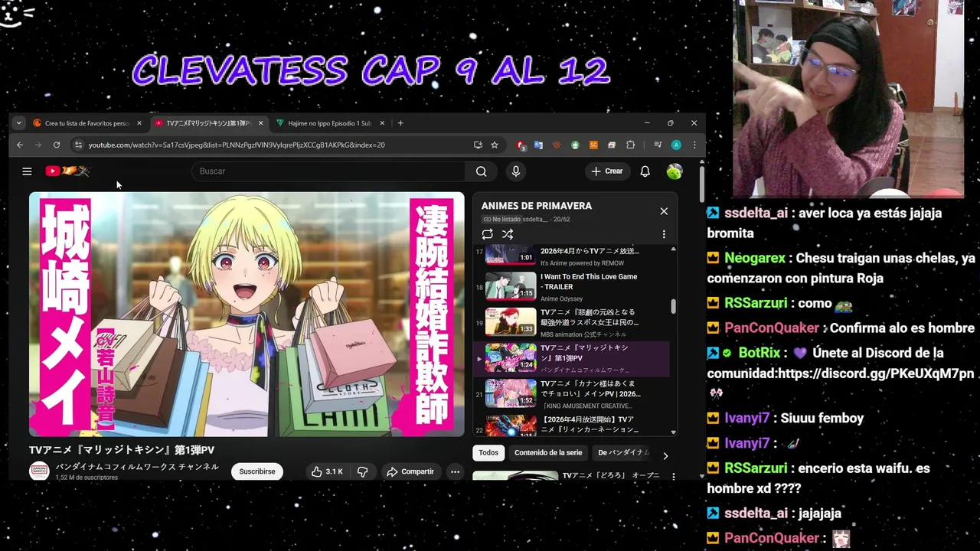Open the Chrome profile avatar
The width and height of the screenshot is (980, 551).
(x=676, y=145)
